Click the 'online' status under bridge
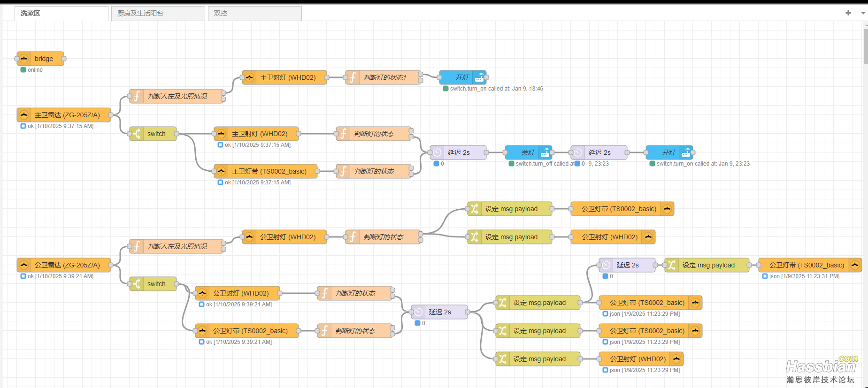This screenshot has height=388, width=868. 35,70
